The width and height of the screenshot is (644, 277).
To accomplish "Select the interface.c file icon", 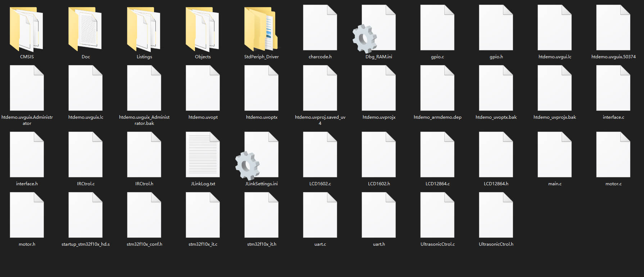I will [x=613, y=88].
